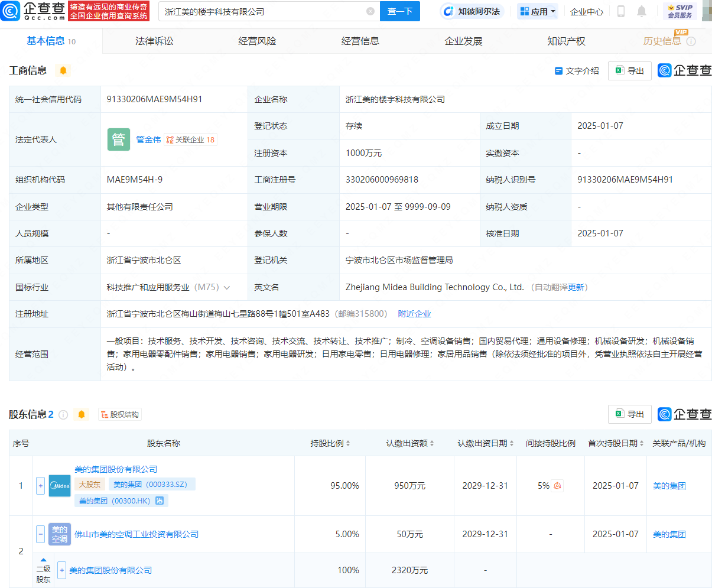Switch to the 法律诉讼 tab

[154, 41]
